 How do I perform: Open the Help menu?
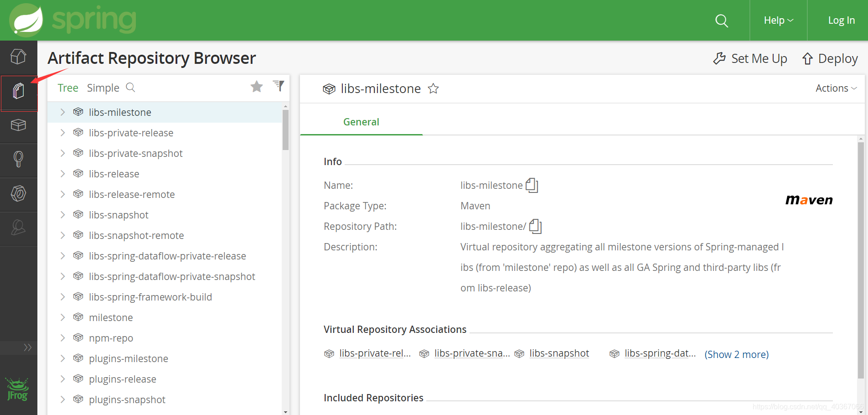779,21
